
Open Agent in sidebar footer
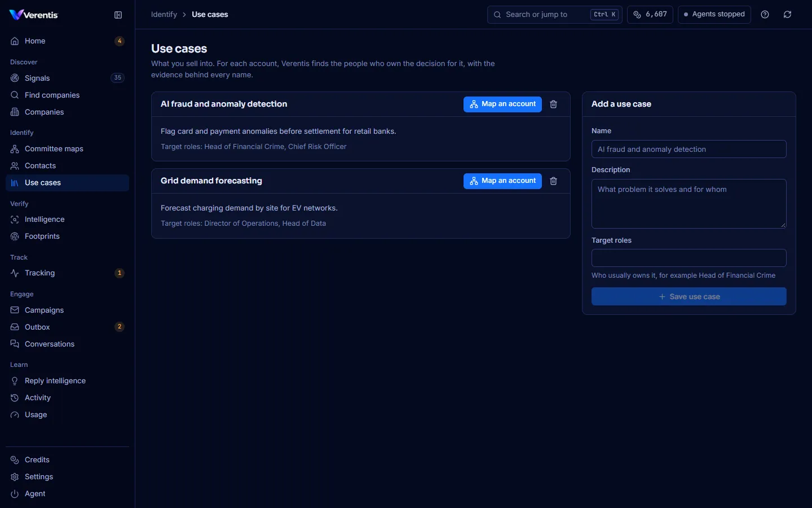click(67, 494)
